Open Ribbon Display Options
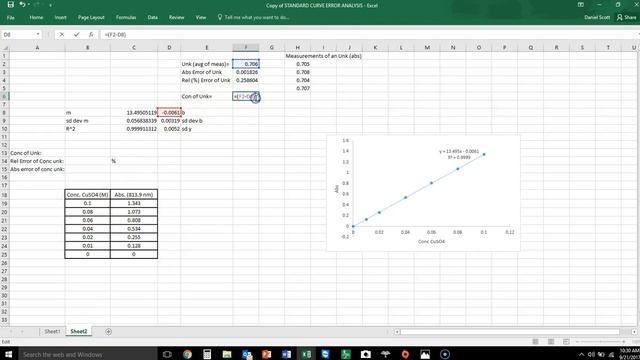The height and width of the screenshot is (360, 640). (x=580, y=5)
